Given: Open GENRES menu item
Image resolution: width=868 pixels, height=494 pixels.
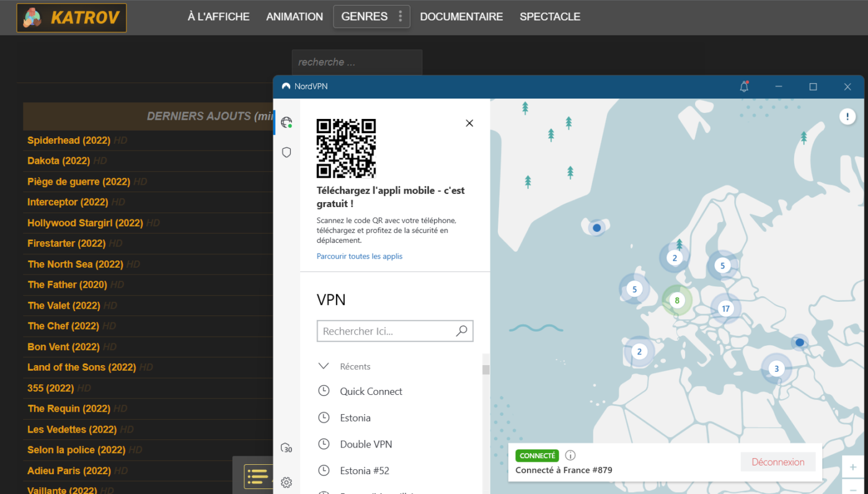Looking at the screenshot, I should (x=365, y=17).
